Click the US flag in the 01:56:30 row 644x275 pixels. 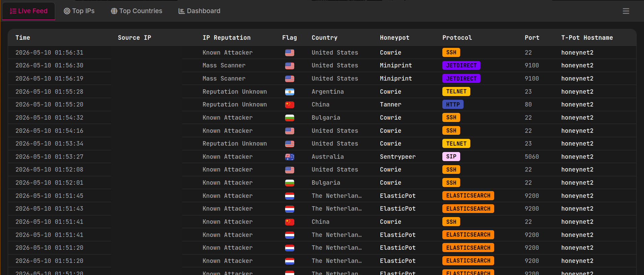pos(290,66)
